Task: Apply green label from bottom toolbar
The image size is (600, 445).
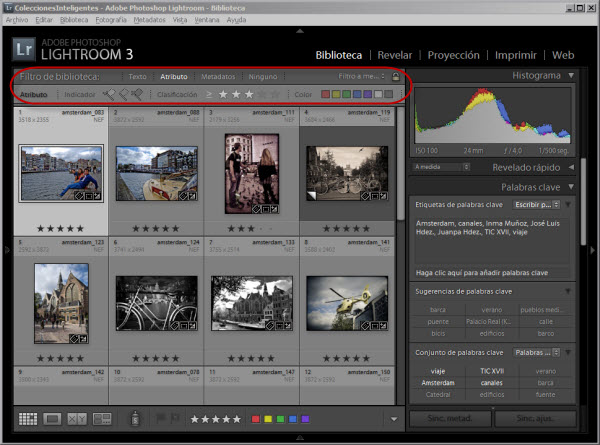Action: (280, 419)
